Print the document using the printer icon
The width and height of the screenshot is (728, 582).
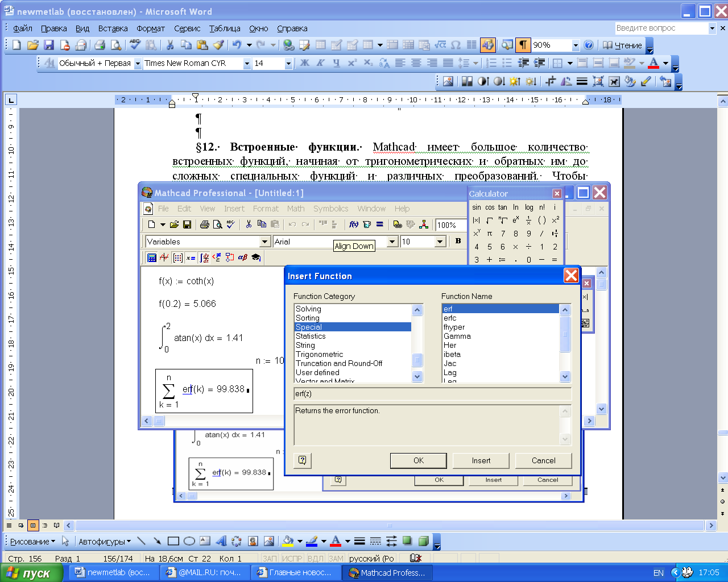click(100, 45)
